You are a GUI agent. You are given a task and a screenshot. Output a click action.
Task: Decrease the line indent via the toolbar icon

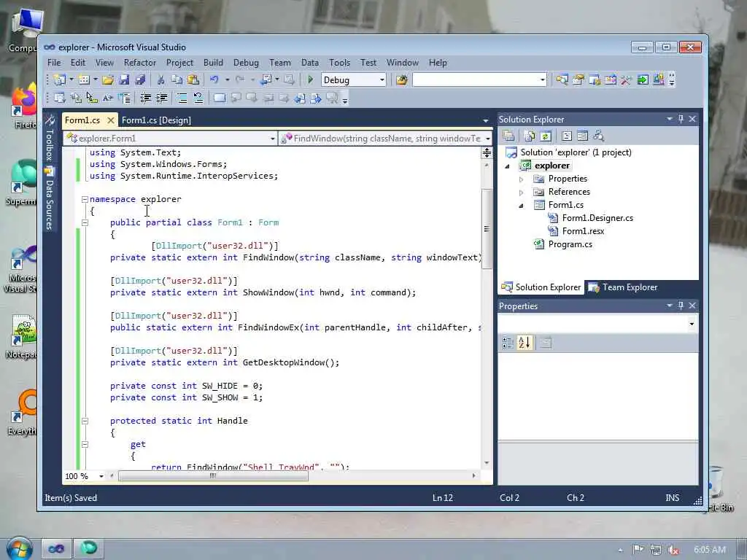(145, 98)
